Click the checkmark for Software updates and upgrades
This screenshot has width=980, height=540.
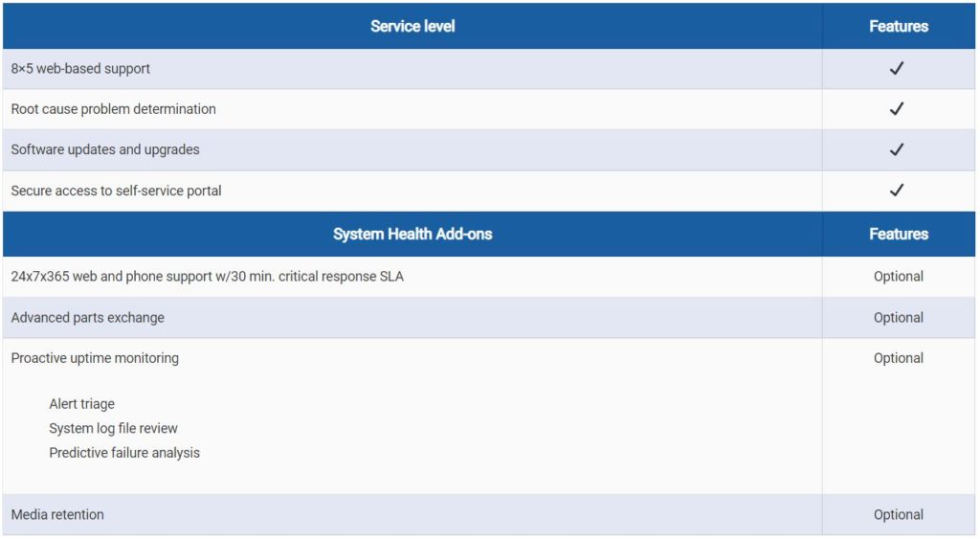pos(897,149)
